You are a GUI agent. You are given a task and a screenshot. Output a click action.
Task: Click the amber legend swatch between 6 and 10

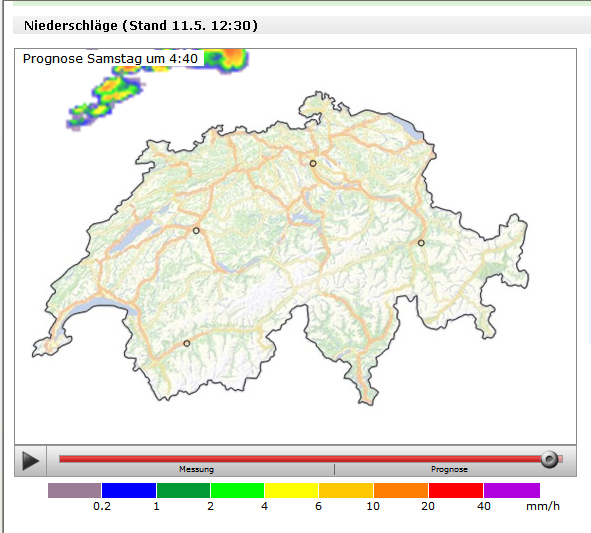346,490
